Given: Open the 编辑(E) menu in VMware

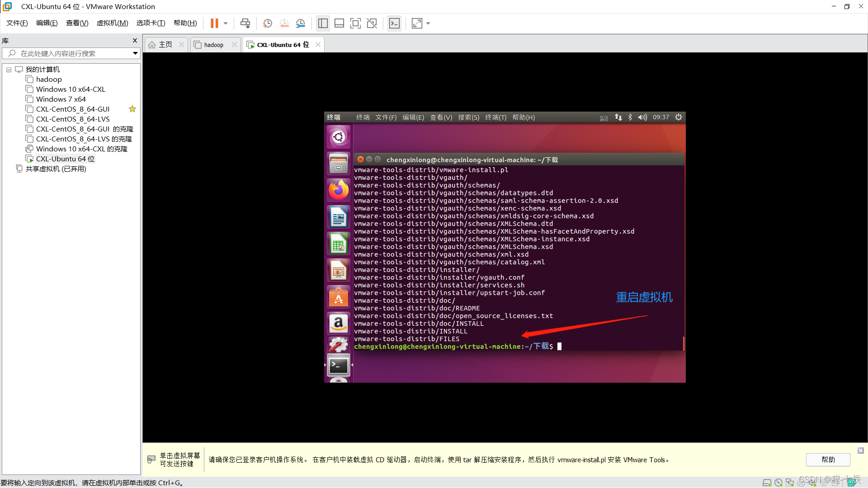Looking at the screenshot, I should click(47, 23).
